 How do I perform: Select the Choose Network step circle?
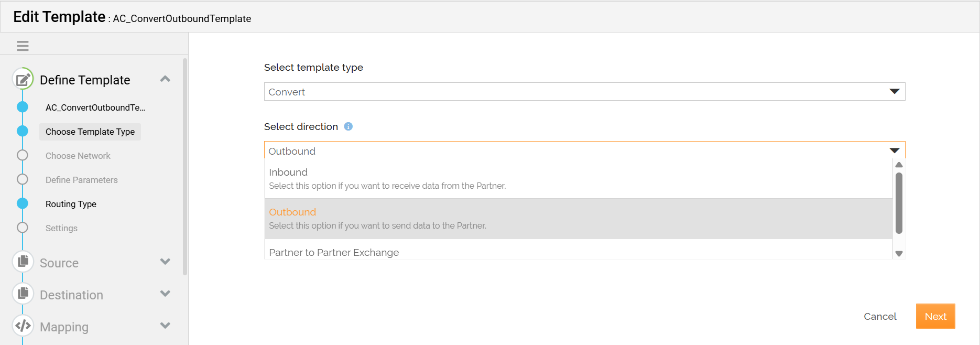(23, 155)
